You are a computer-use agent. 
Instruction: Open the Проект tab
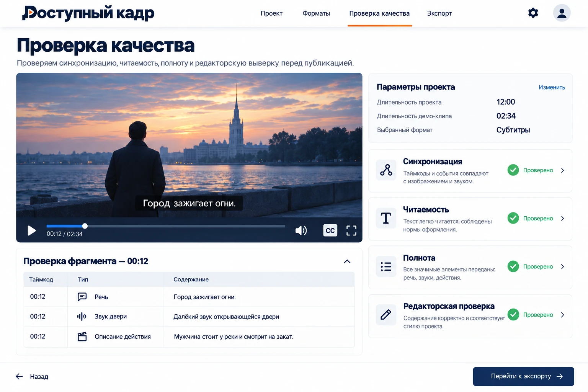point(271,13)
